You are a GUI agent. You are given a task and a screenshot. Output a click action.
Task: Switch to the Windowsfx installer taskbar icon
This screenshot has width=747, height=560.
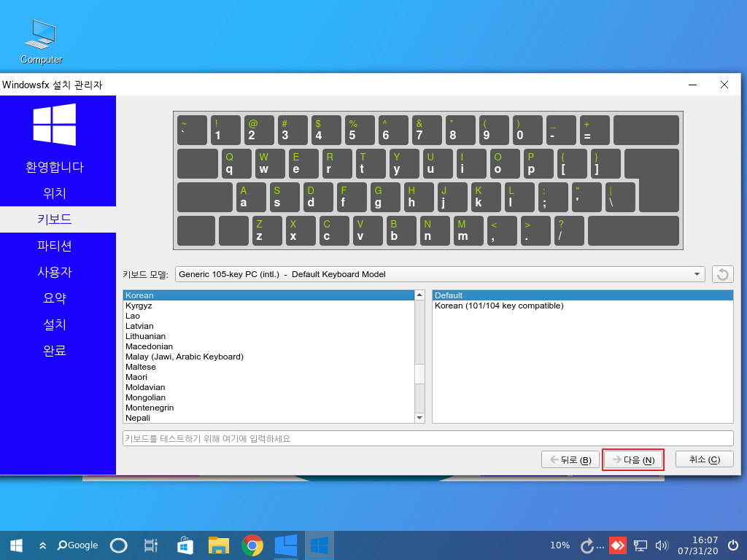(x=286, y=545)
